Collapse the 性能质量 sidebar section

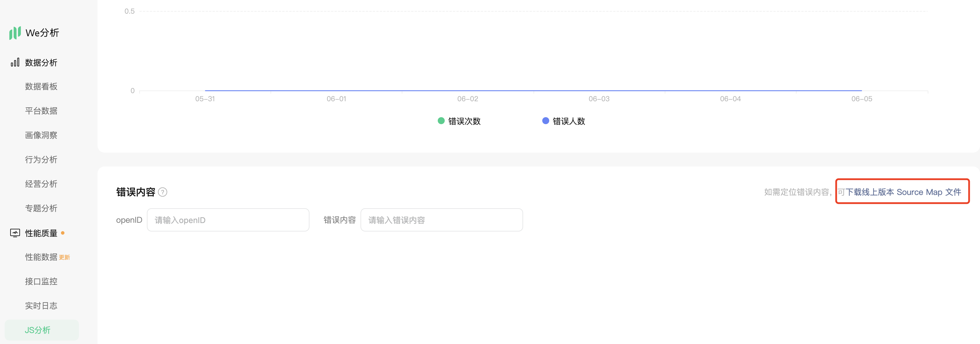[x=41, y=233]
